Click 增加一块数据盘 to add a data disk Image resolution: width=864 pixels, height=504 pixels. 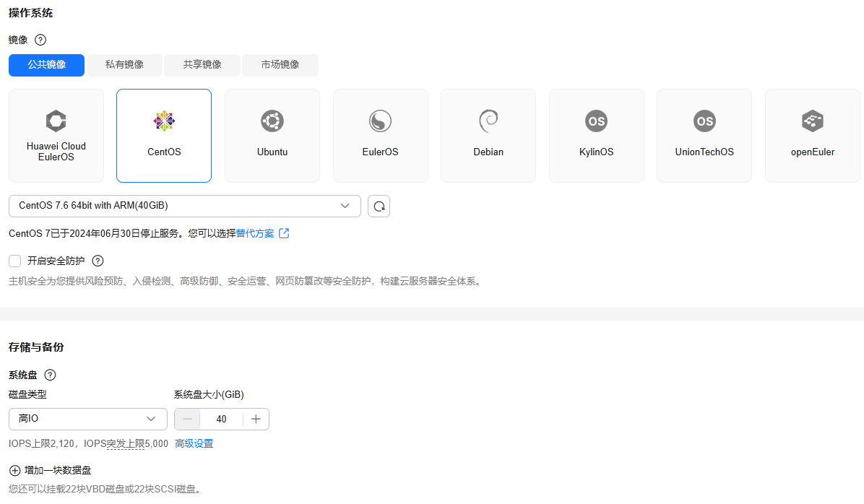[x=58, y=470]
